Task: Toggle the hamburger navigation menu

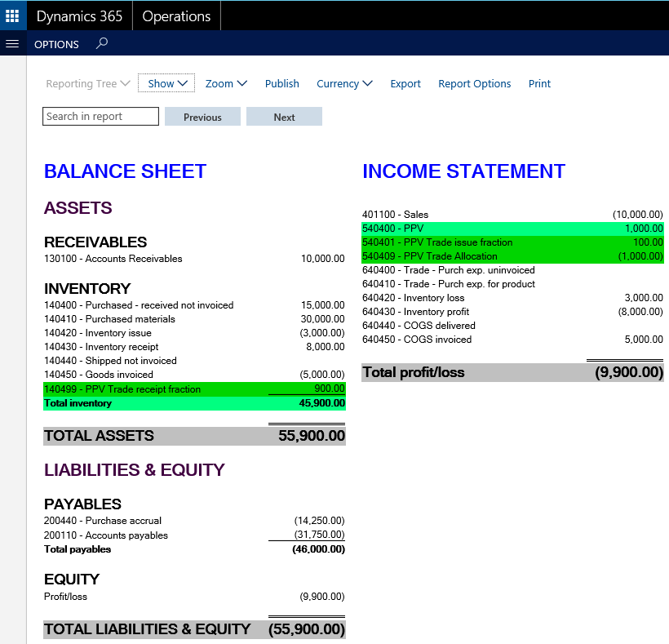Action: [12, 44]
